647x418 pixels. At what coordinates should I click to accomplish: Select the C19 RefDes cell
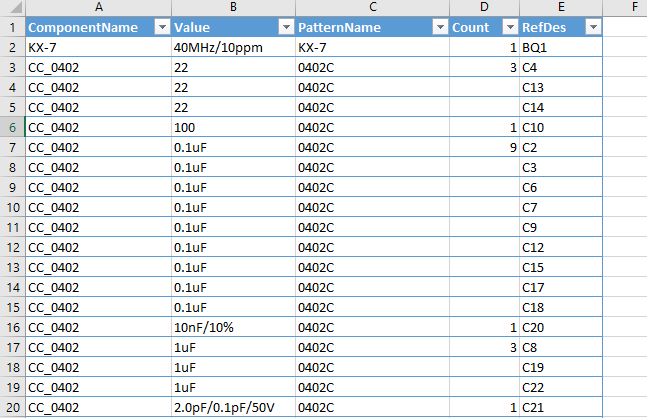coord(561,368)
